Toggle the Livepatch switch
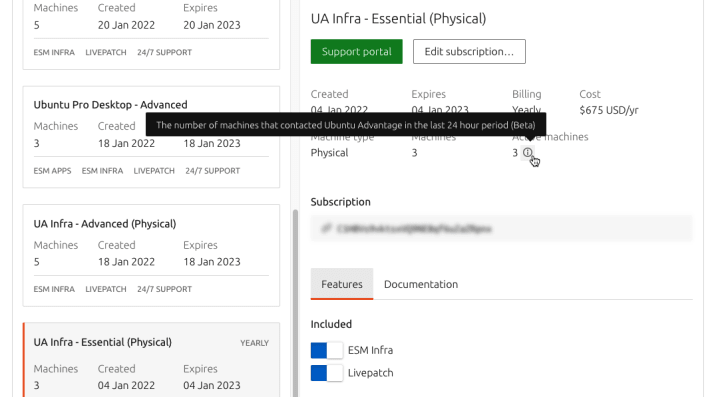Screen dimensions: 720x397 click(326, 373)
